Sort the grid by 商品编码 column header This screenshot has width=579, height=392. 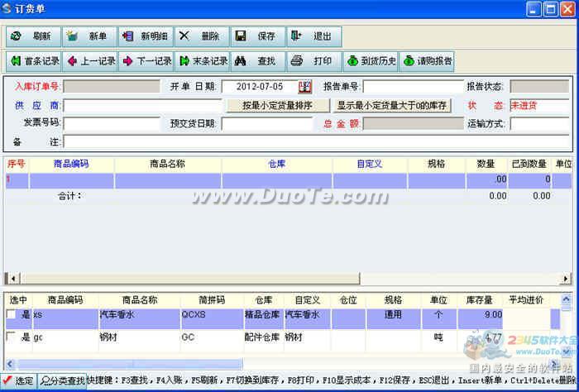click(71, 164)
